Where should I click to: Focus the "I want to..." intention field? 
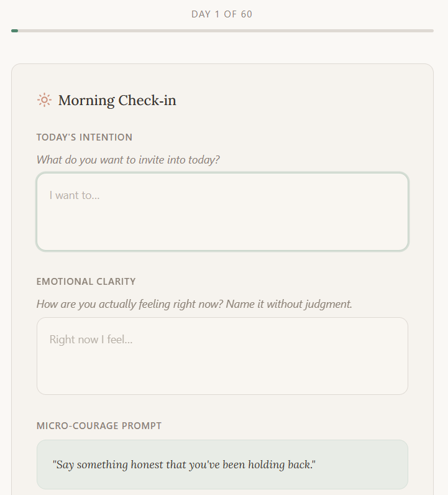[x=222, y=212]
